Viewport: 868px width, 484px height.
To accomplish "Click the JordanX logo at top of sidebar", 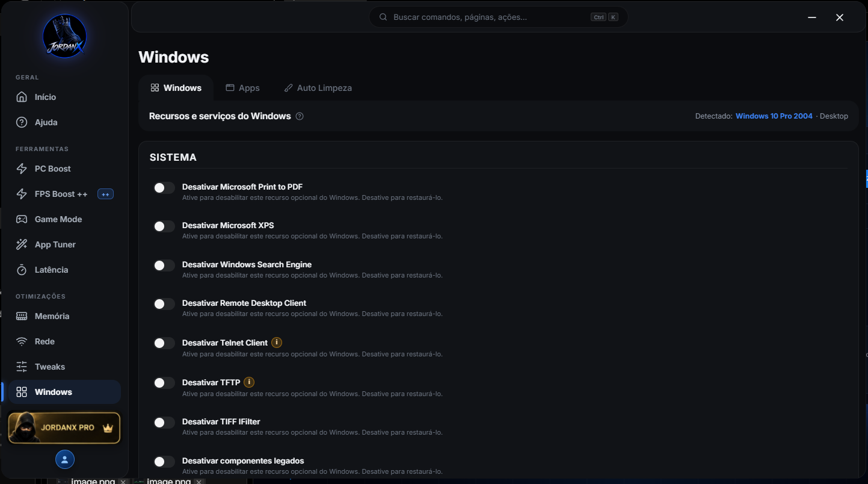I will point(64,36).
